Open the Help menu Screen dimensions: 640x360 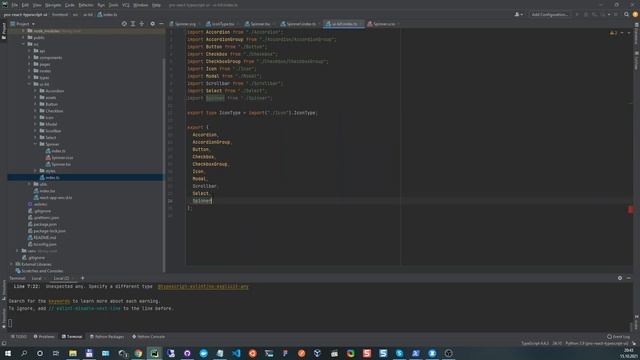click(x=156, y=5)
